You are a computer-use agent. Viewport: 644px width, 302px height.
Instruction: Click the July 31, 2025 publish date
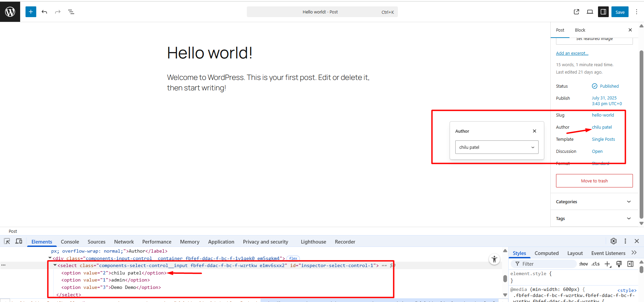pos(607,101)
